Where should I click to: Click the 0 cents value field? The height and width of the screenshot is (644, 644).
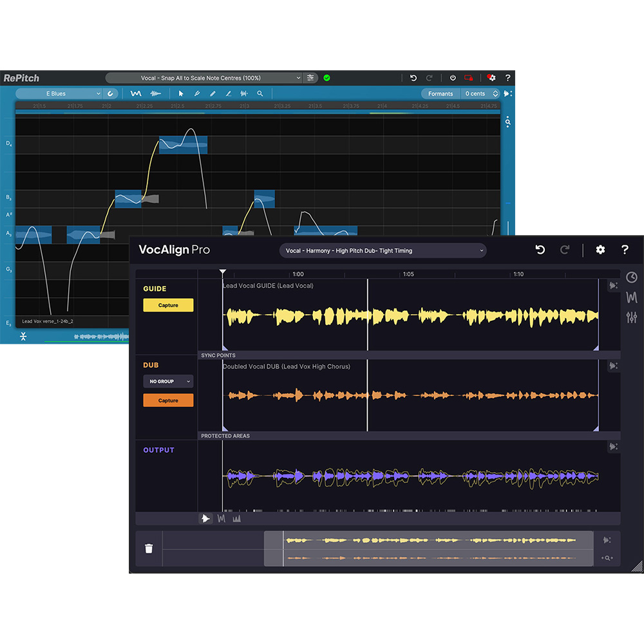click(x=475, y=93)
